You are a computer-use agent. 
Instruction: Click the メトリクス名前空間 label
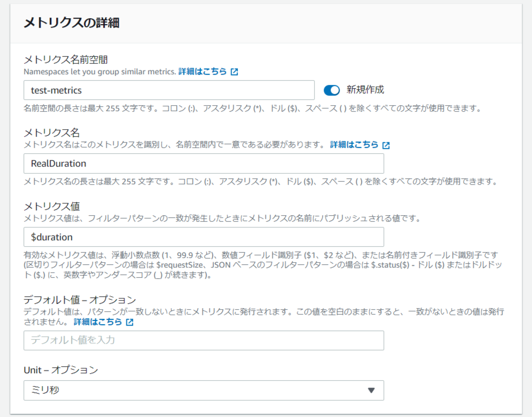click(66, 60)
